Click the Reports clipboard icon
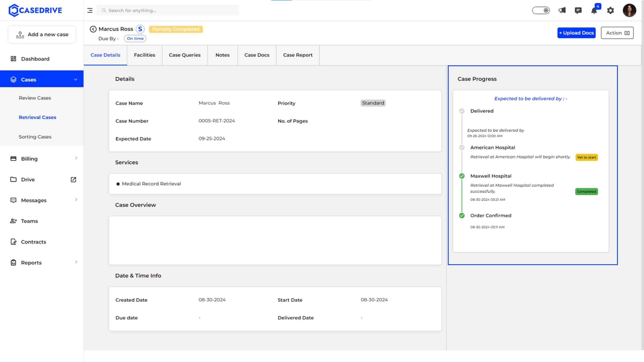Image resolution: width=644 pixels, height=362 pixels. pos(13,263)
